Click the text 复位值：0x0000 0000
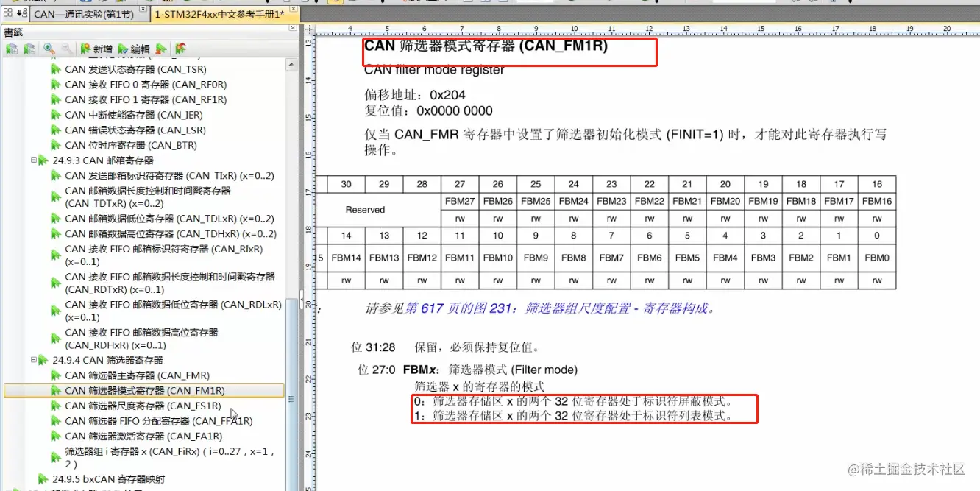The width and height of the screenshot is (980, 491). (429, 111)
